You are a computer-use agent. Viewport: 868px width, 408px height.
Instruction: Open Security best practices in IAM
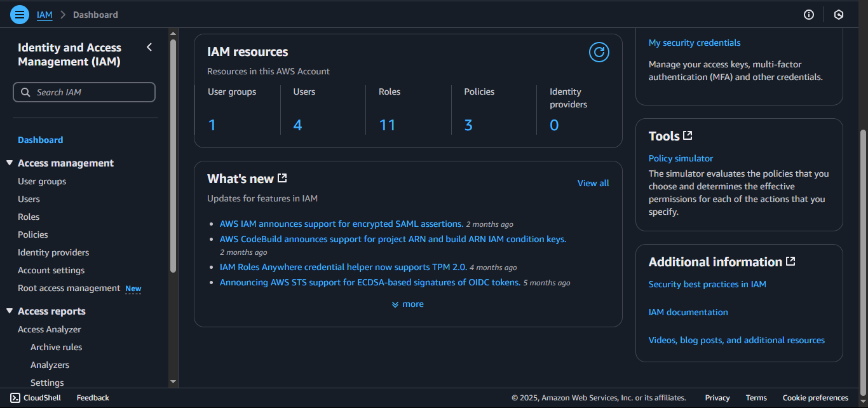[707, 284]
